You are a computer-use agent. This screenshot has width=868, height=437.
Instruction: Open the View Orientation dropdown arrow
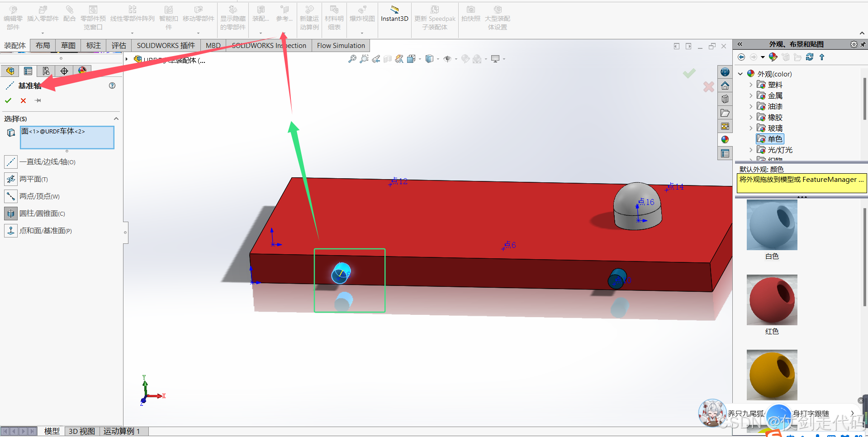tap(420, 59)
